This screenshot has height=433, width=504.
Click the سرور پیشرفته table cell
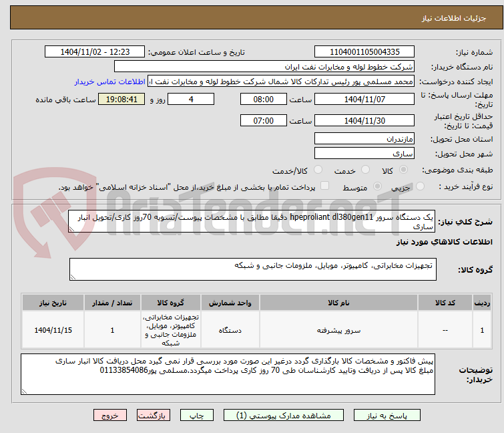pos(338,330)
